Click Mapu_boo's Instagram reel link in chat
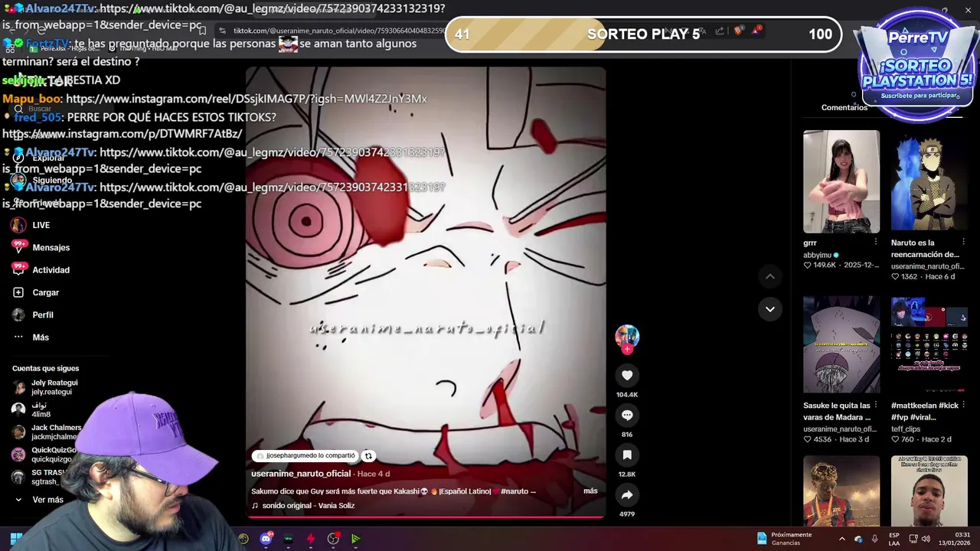The image size is (980, 551). pos(247,99)
